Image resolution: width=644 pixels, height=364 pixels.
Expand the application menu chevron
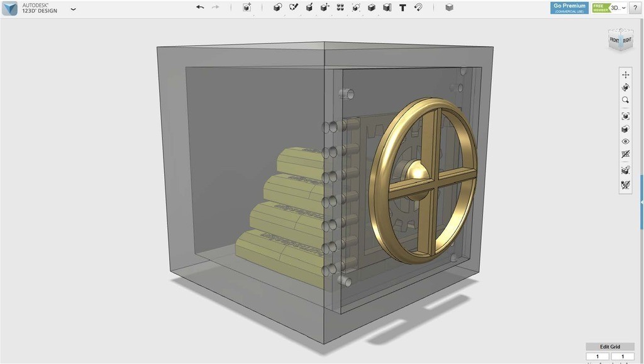[73, 9]
